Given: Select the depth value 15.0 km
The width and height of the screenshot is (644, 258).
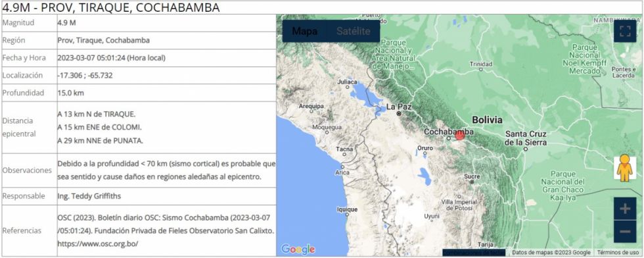Looking at the screenshot, I should (x=71, y=93).
